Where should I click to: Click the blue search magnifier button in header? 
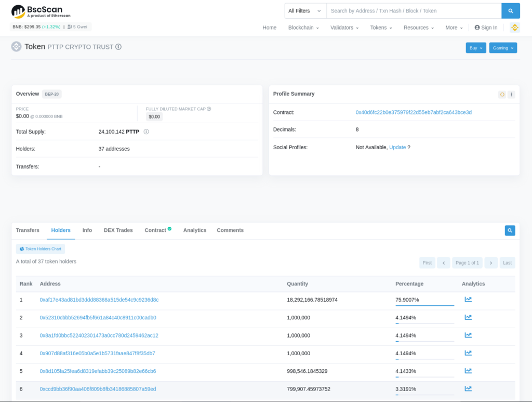[510, 11]
